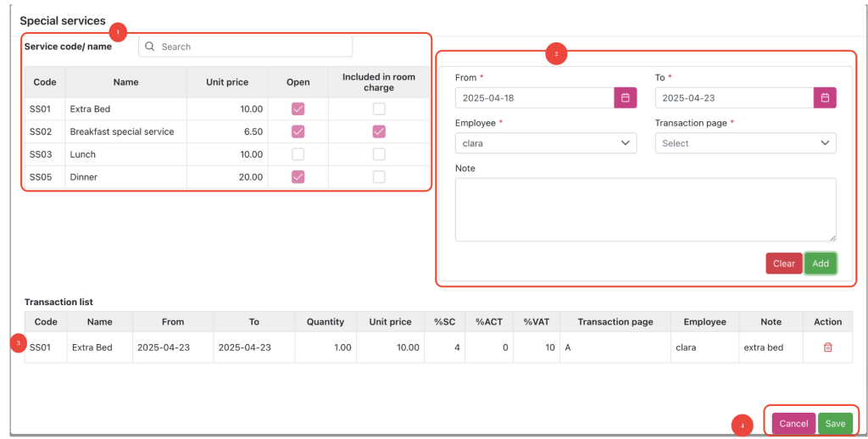This screenshot has width=868, height=439.
Task: Delete the Extra Bed transaction row
Action: coord(827,347)
